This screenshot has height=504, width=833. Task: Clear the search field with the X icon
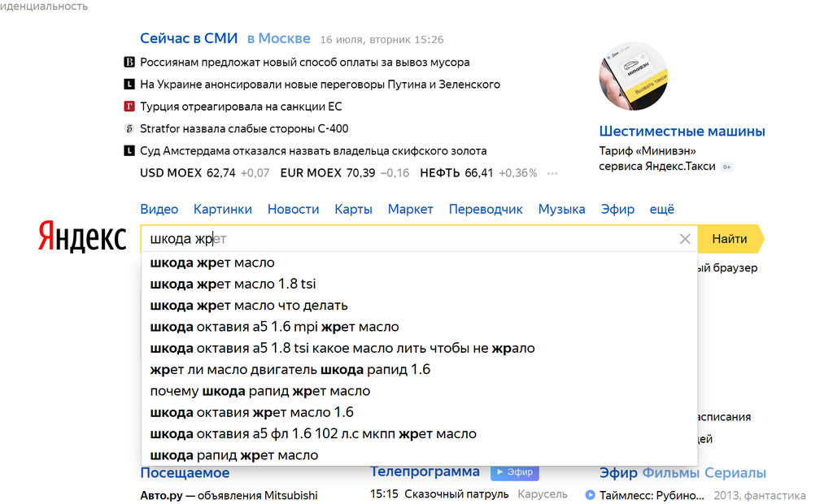(685, 239)
